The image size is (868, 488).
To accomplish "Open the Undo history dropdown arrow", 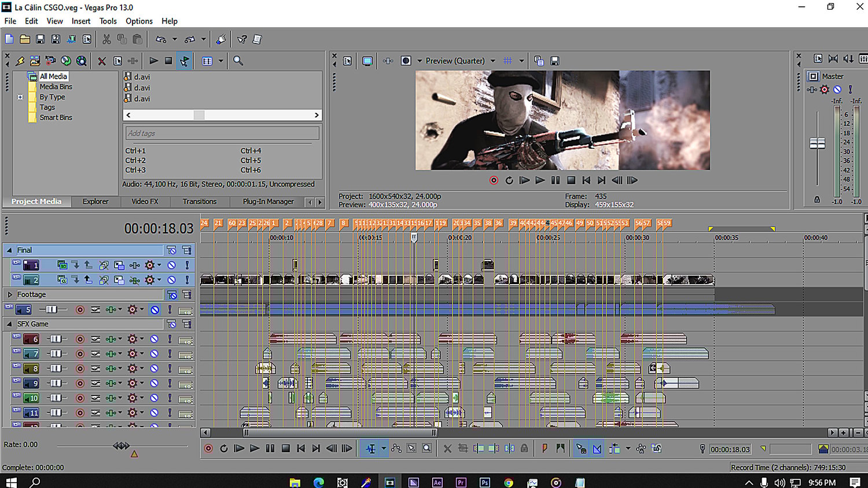I will point(174,39).
